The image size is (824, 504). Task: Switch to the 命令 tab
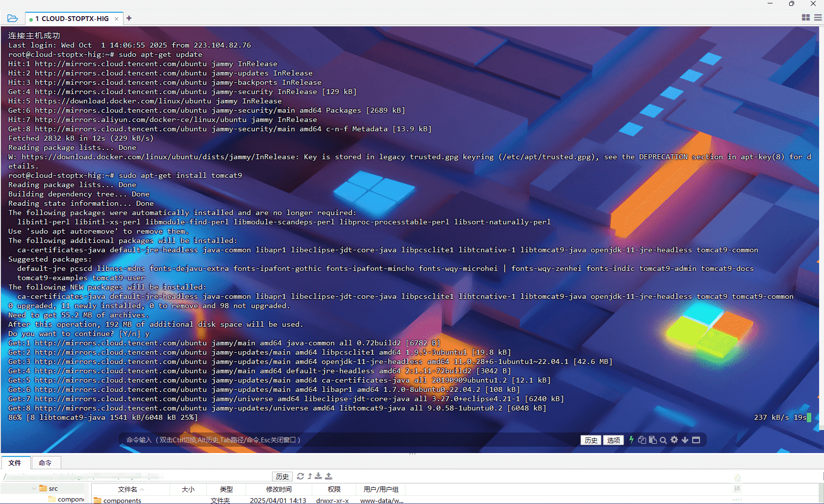(45, 463)
